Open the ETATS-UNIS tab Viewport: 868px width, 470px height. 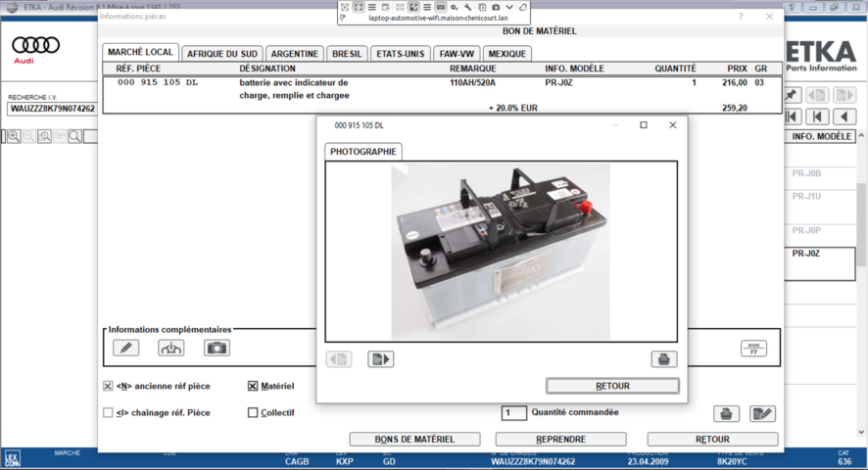[x=401, y=54]
